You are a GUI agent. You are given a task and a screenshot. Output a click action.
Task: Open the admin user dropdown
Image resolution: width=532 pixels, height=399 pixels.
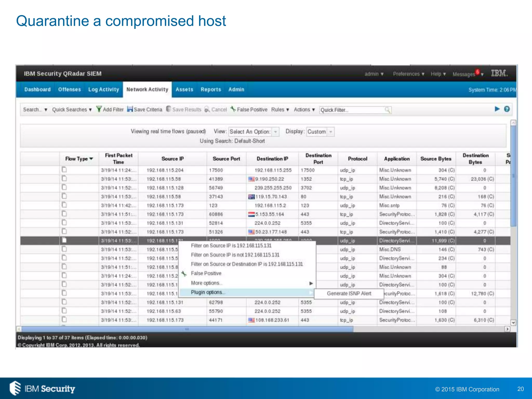pyautogui.click(x=374, y=74)
